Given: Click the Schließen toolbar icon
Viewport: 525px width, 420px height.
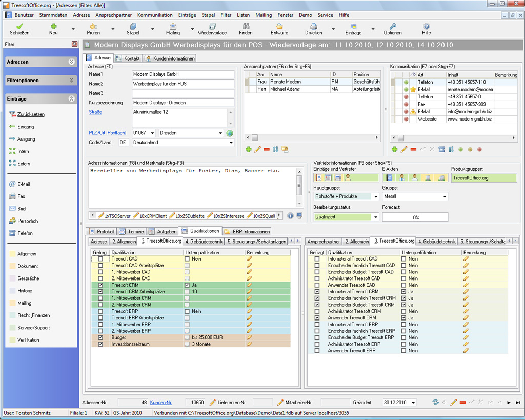Looking at the screenshot, I should [19, 26].
